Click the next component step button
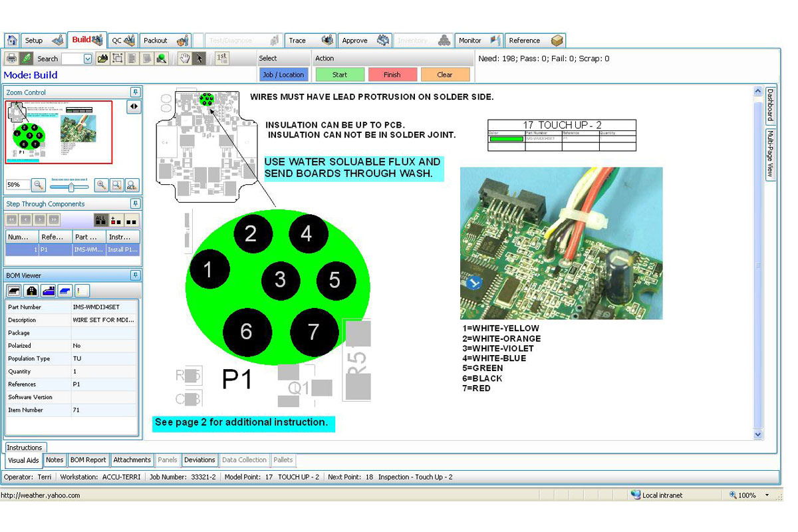 [40, 219]
